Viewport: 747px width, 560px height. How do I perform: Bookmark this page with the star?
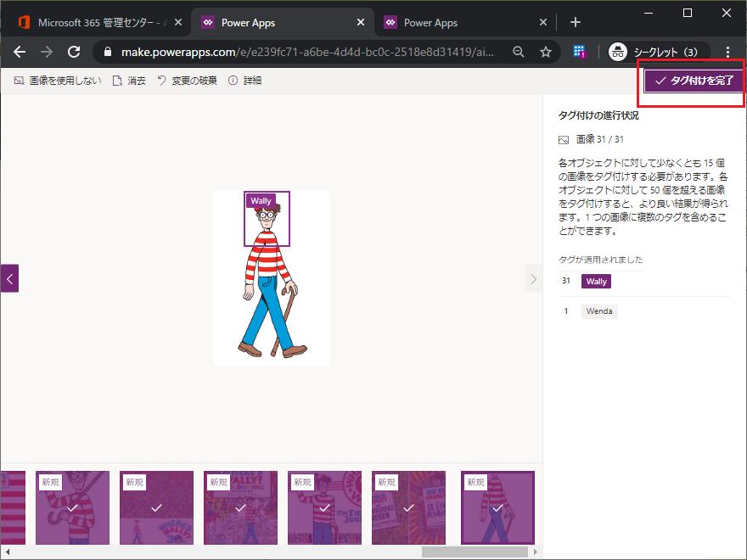pyautogui.click(x=546, y=52)
